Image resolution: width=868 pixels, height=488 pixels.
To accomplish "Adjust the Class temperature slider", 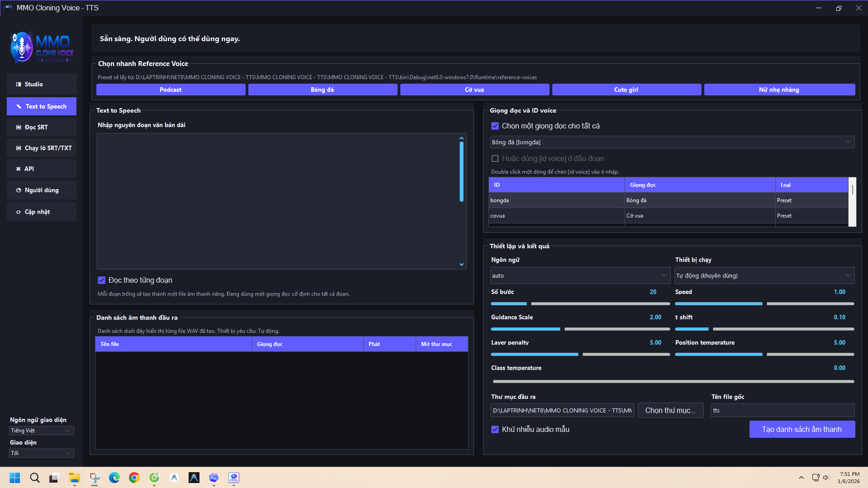I will 673,381.
